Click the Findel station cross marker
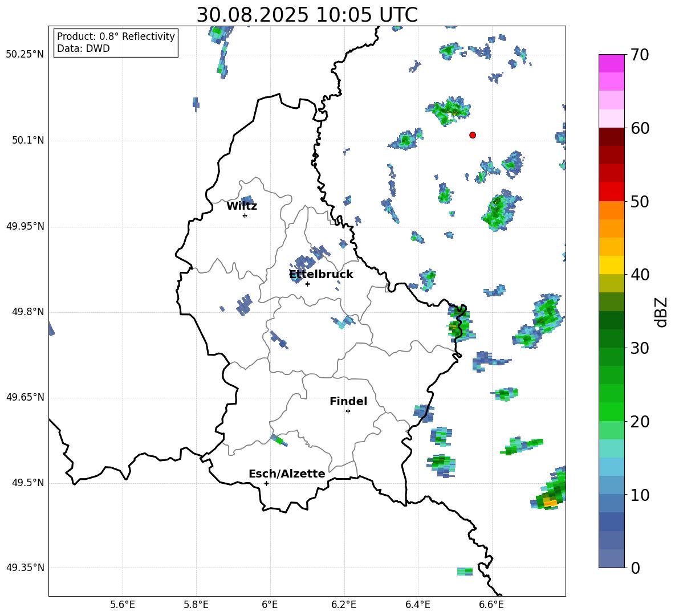The image size is (675, 616). tap(348, 411)
